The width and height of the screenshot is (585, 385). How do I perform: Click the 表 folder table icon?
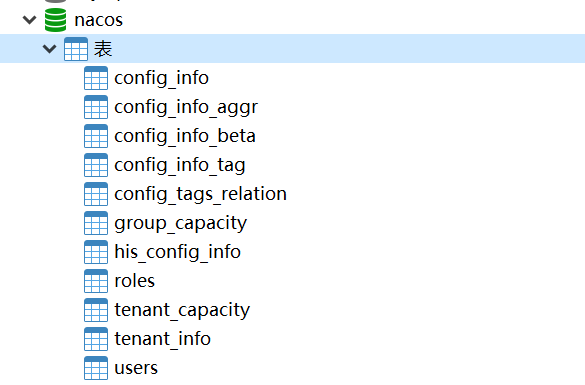click(76, 49)
